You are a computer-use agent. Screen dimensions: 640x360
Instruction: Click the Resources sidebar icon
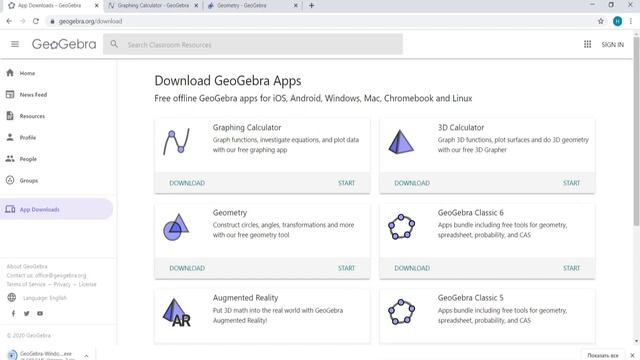click(x=10, y=116)
